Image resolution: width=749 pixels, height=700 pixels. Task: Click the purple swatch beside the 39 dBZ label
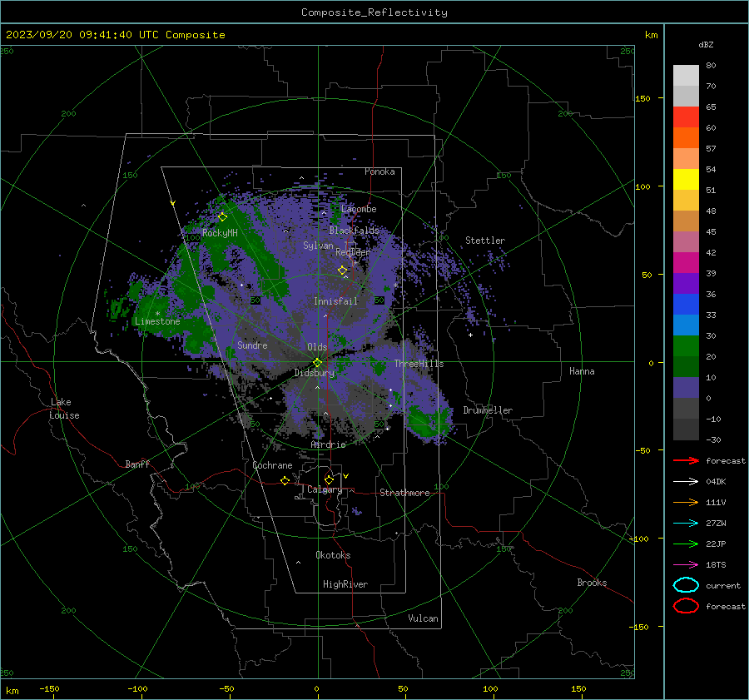[686, 283]
